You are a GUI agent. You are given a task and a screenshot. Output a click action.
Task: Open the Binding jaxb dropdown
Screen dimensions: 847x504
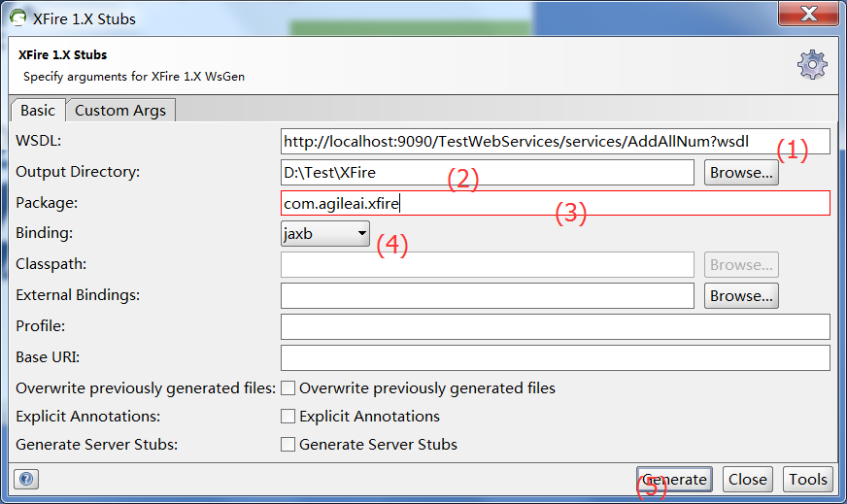coord(325,233)
